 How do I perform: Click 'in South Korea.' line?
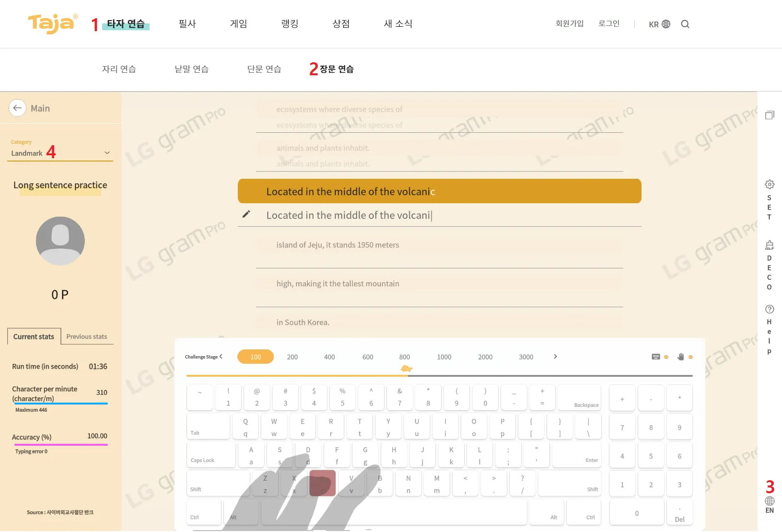(x=303, y=323)
